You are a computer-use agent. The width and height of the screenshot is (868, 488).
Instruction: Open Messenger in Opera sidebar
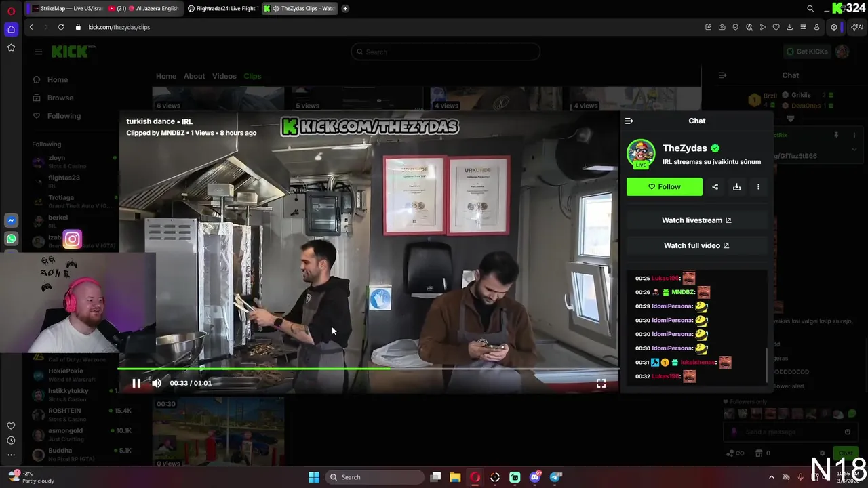click(11, 220)
